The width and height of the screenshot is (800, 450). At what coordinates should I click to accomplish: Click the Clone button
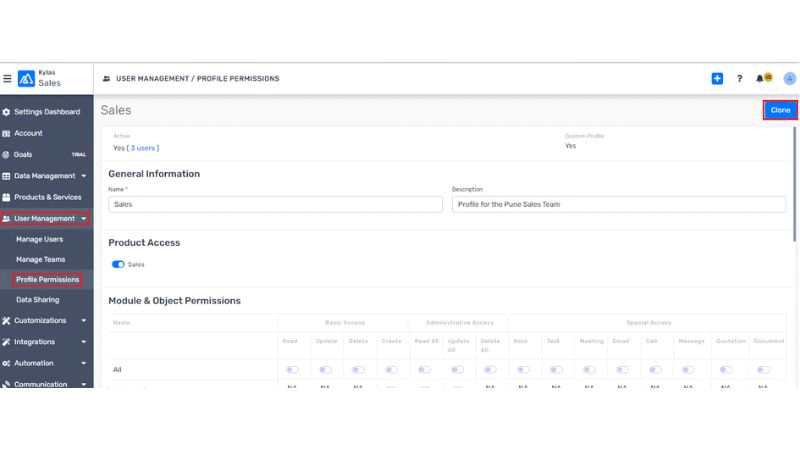pos(780,110)
